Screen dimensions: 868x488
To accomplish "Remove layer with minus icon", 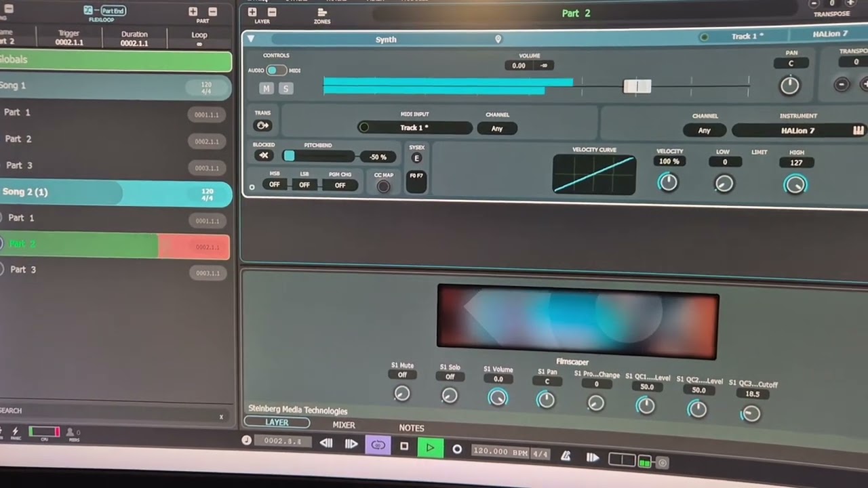I will point(272,12).
